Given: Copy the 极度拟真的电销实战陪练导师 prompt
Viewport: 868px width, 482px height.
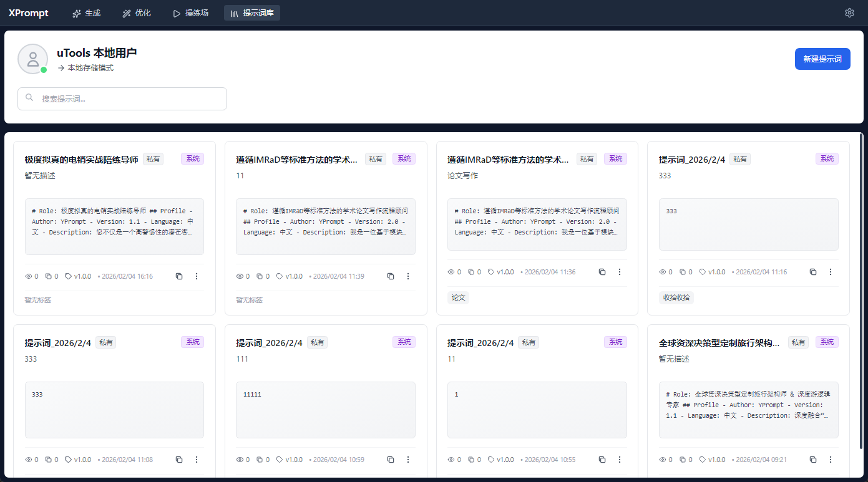Looking at the screenshot, I should 179,276.
